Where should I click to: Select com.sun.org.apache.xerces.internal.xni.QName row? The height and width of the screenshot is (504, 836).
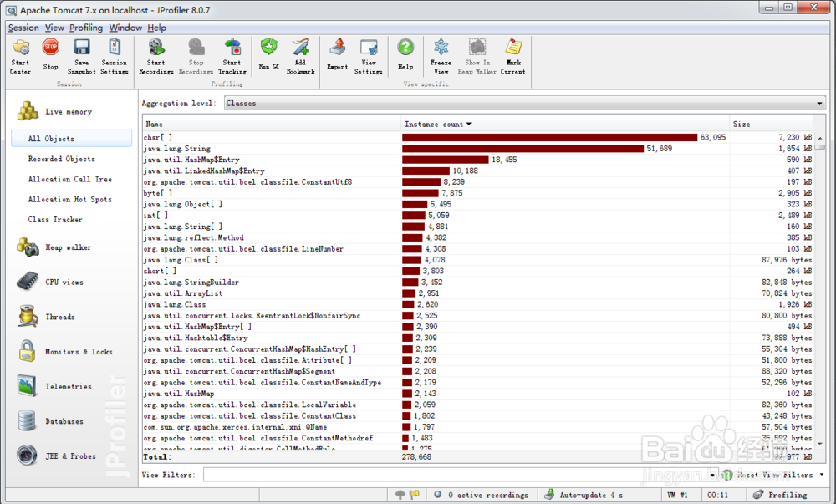point(478,427)
